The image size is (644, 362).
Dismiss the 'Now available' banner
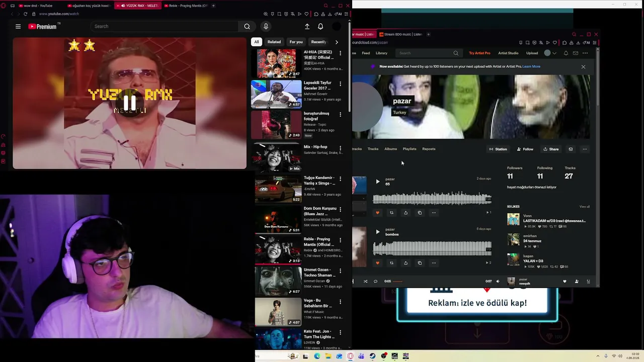(x=584, y=67)
